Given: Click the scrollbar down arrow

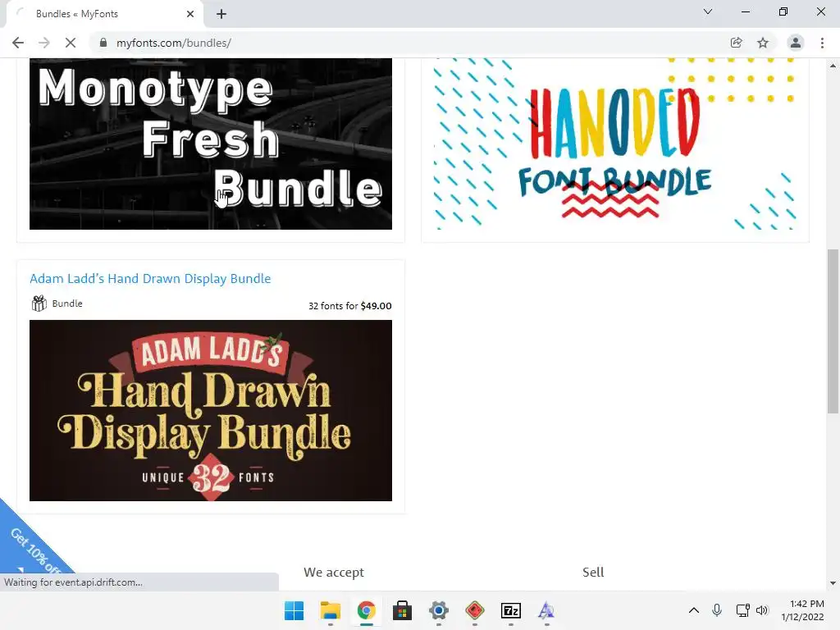Looking at the screenshot, I should (833, 583).
